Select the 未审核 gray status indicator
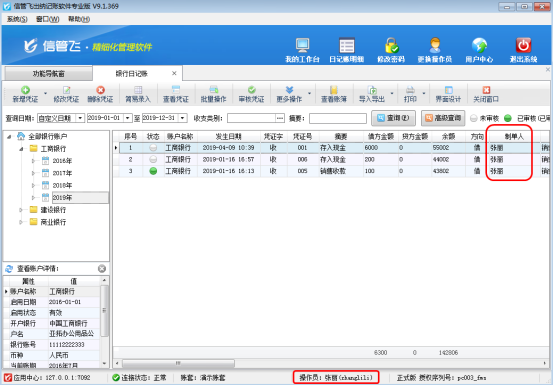 point(474,118)
